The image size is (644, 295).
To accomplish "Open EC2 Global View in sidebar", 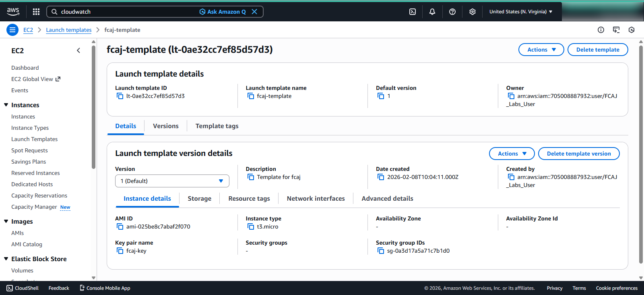I will click(x=36, y=79).
